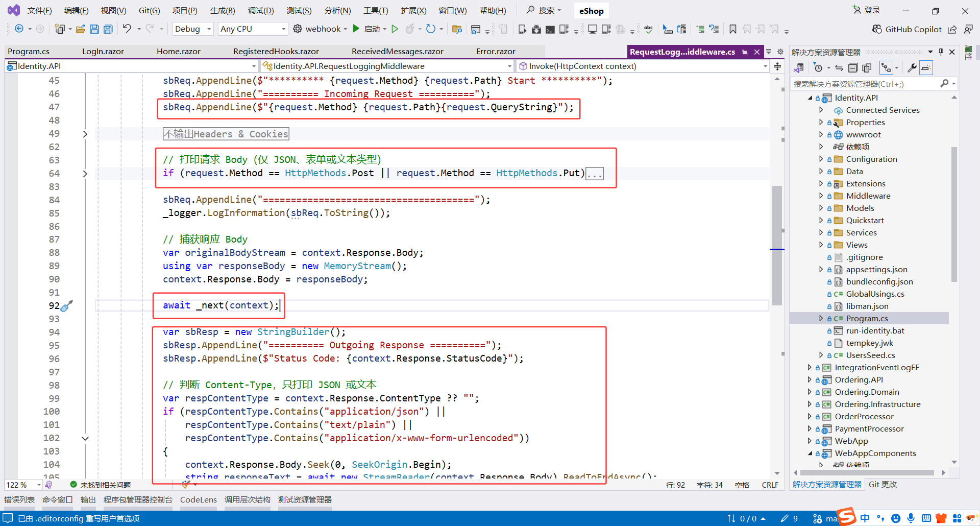
Task: Open GitHub Copilot from the toolbar
Action: click(906, 29)
